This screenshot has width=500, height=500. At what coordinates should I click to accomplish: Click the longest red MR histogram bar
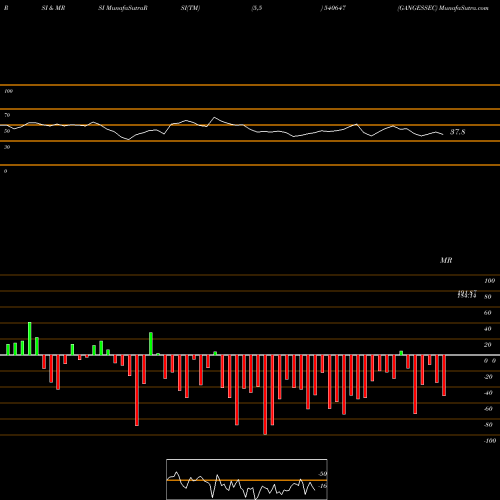point(265,395)
